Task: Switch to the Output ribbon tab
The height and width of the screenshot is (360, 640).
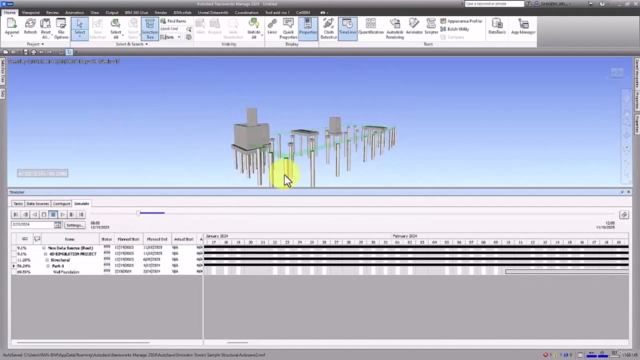Action: coord(112,13)
